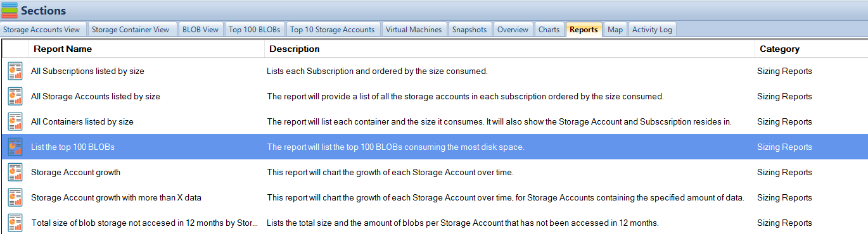The width and height of the screenshot is (868, 234).
Task: Click icon of All Storage Accounts report
Action: click(x=15, y=96)
